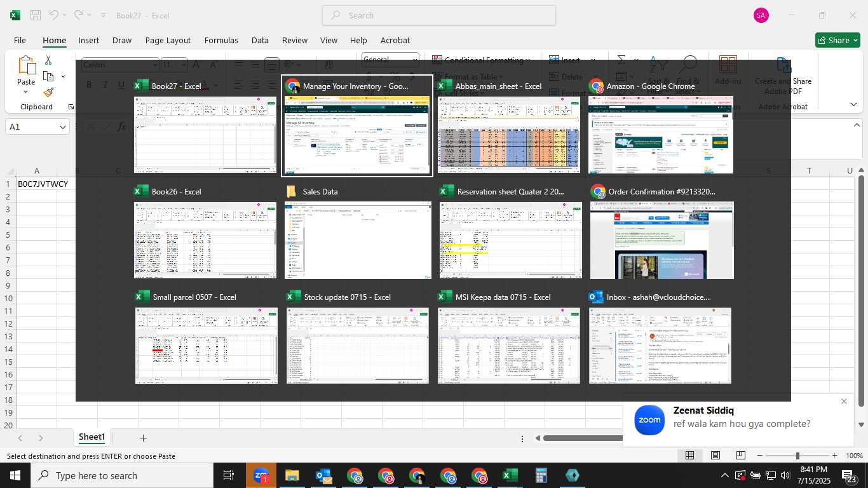Switch to Manage Your Inventory Chrome window
This screenshot has width=868, height=488.
[356, 126]
